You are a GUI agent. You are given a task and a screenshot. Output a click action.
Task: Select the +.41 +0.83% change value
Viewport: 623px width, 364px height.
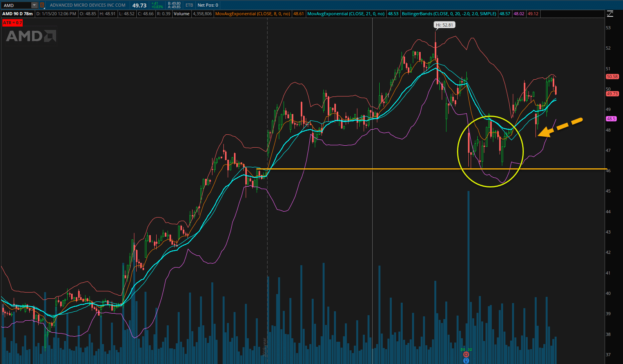[157, 5]
